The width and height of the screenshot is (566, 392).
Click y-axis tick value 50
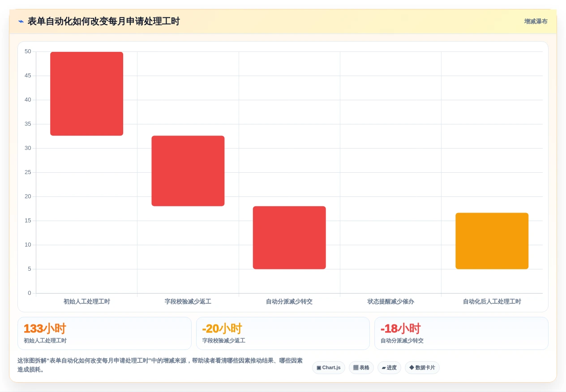(28, 51)
